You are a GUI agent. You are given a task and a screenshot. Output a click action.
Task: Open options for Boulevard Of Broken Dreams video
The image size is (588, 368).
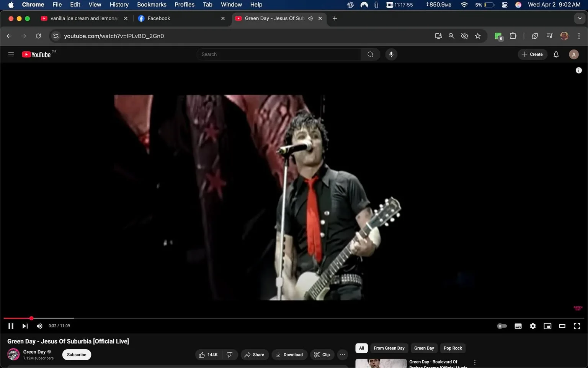click(475, 363)
